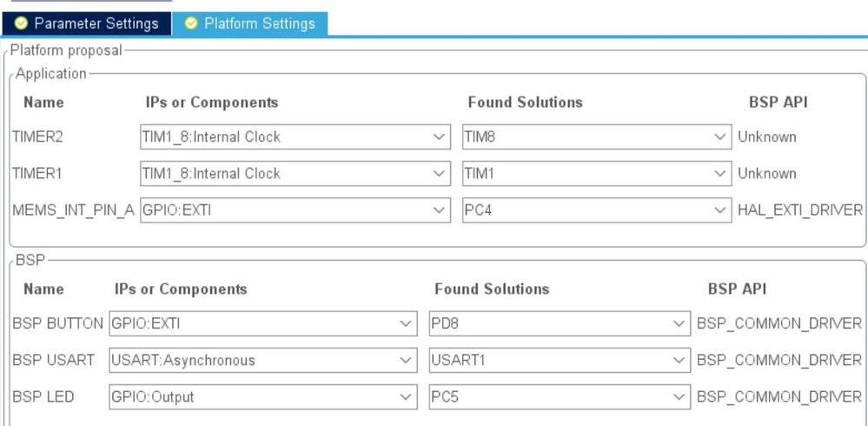Select the Platform Settings tab
The image size is (868, 426).
(249, 23)
